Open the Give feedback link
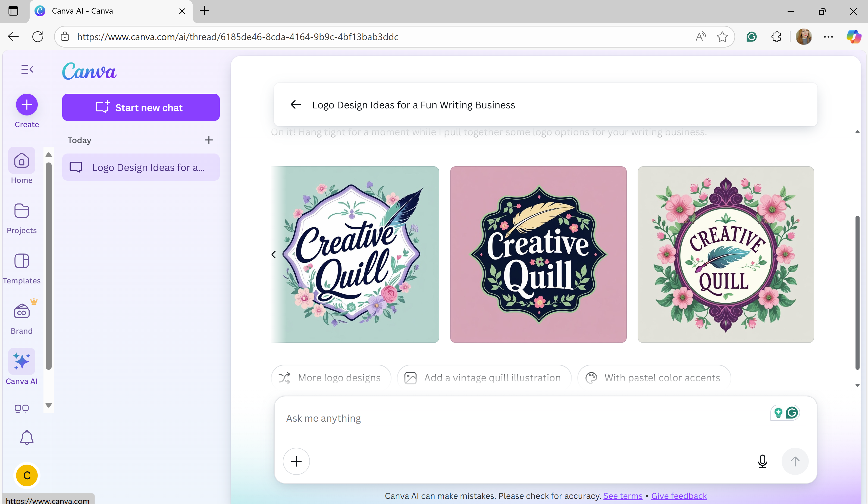This screenshot has width=868, height=504. click(679, 496)
